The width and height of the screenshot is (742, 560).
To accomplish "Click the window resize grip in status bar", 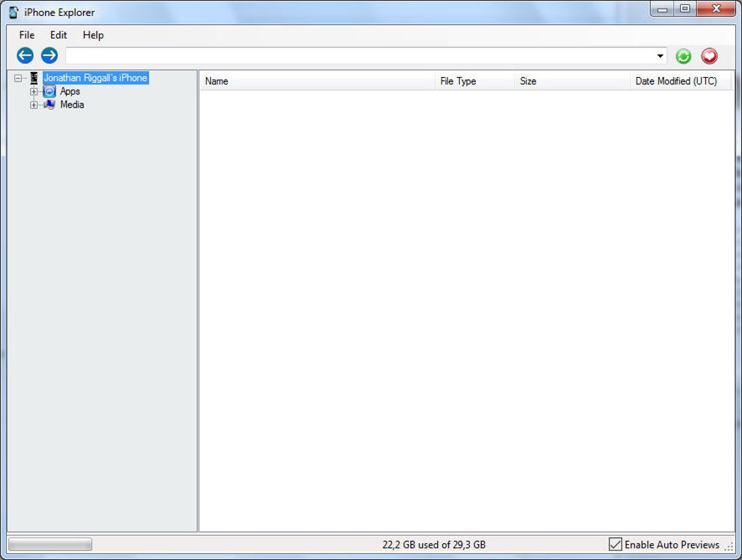I will point(729,546).
